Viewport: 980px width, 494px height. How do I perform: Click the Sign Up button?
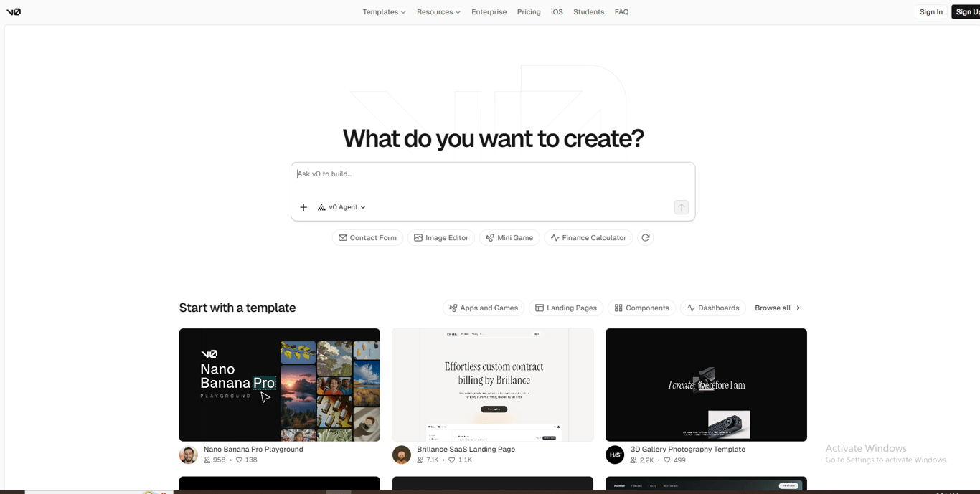pyautogui.click(x=966, y=12)
